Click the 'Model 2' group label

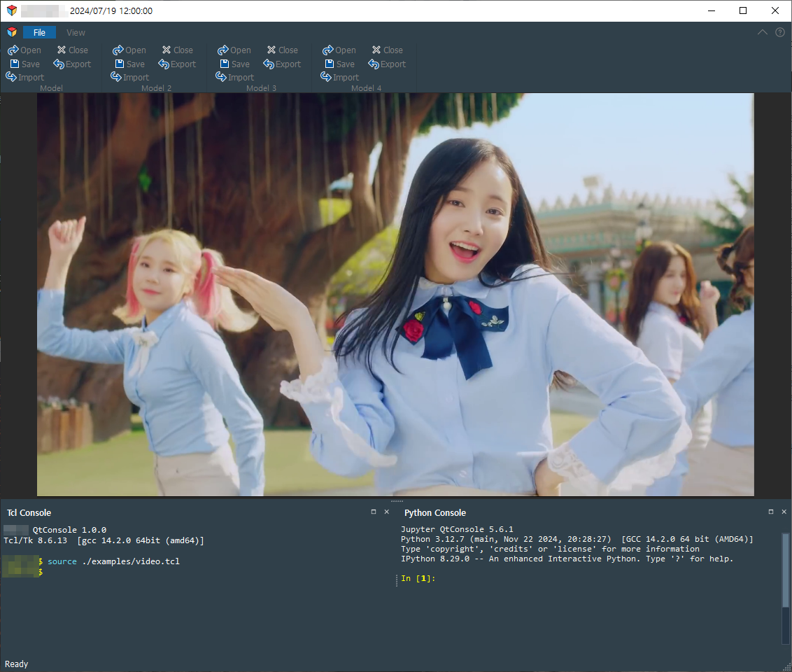(x=156, y=88)
